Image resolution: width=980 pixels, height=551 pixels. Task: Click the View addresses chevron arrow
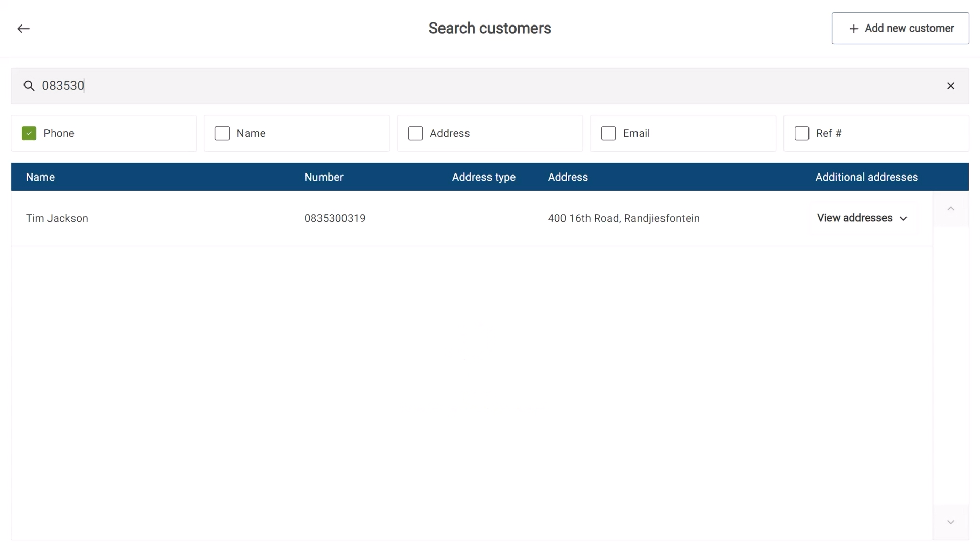coord(903,219)
